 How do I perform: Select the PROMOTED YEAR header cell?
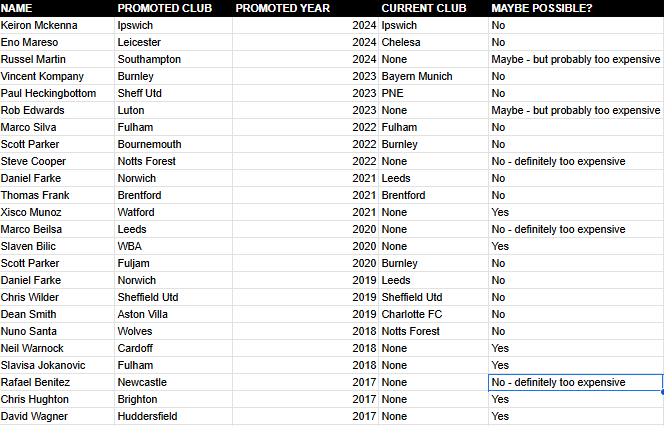click(x=305, y=8)
